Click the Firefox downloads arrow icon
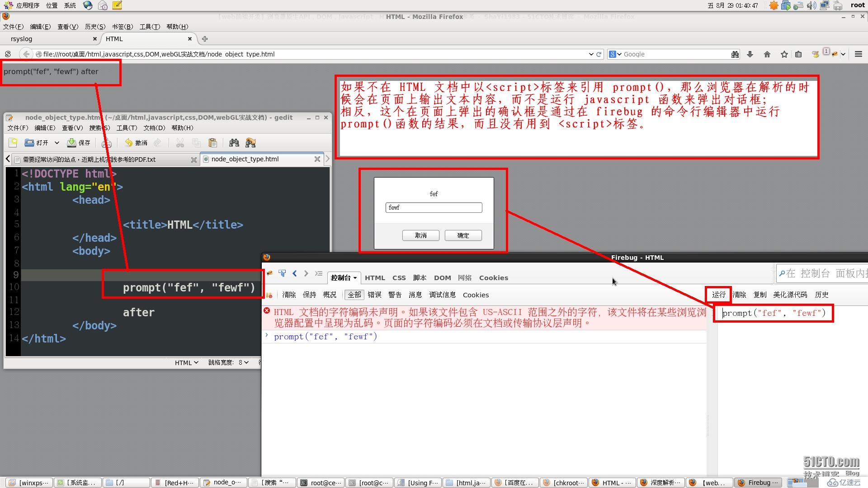Screen dimensions: 868x488 coord(750,54)
